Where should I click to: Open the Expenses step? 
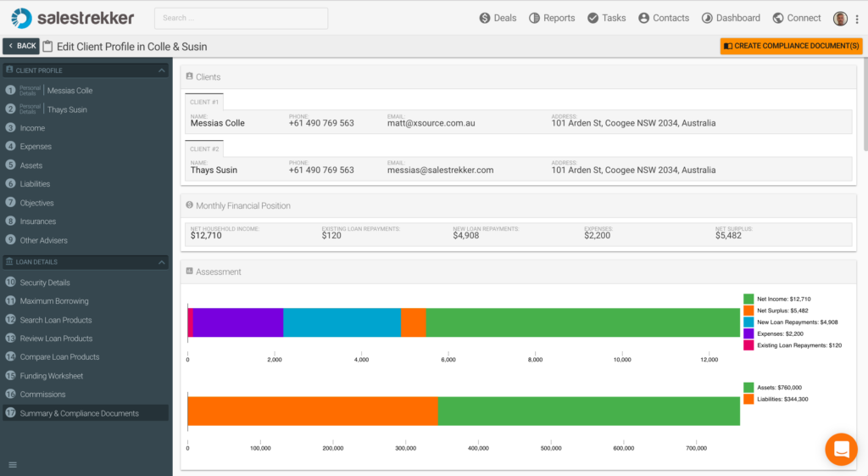[86, 146]
